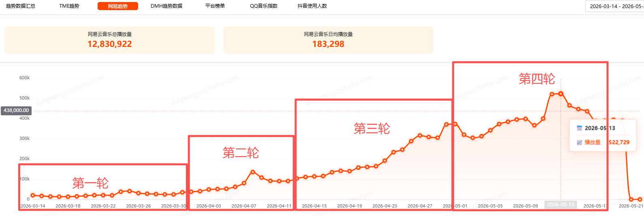The height and width of the screenshot is (216, 644).
Task: Click the 2026-03-26 x-axis label
Action: pyautogui.click(x=139, y=206)
